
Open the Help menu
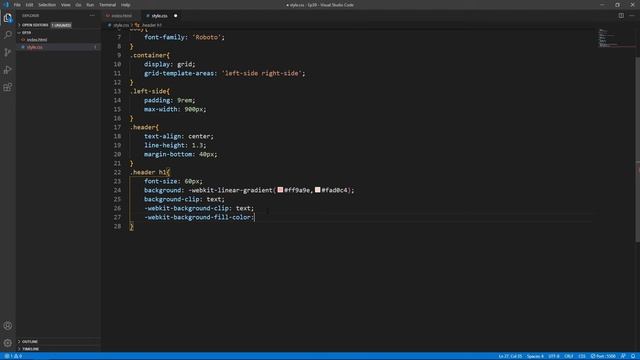pyautogui.click(x=125, y=5)
